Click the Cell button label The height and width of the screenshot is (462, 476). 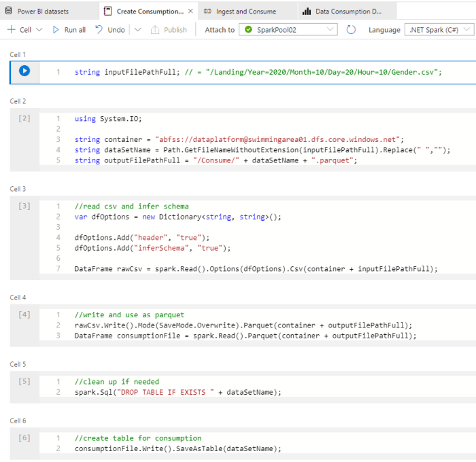tap(26, 30)
